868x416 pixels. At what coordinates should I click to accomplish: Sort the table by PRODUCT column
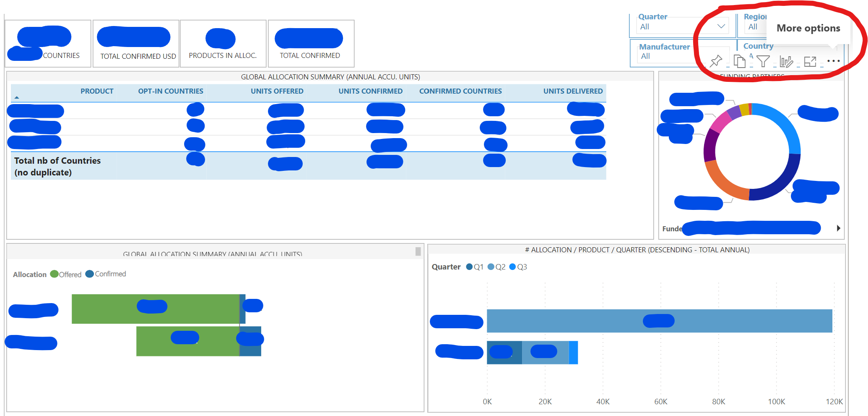pos(97,91)
